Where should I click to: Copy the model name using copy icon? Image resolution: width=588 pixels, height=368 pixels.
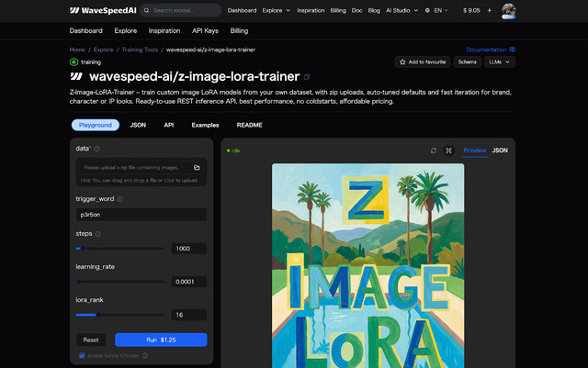(307, 77)
